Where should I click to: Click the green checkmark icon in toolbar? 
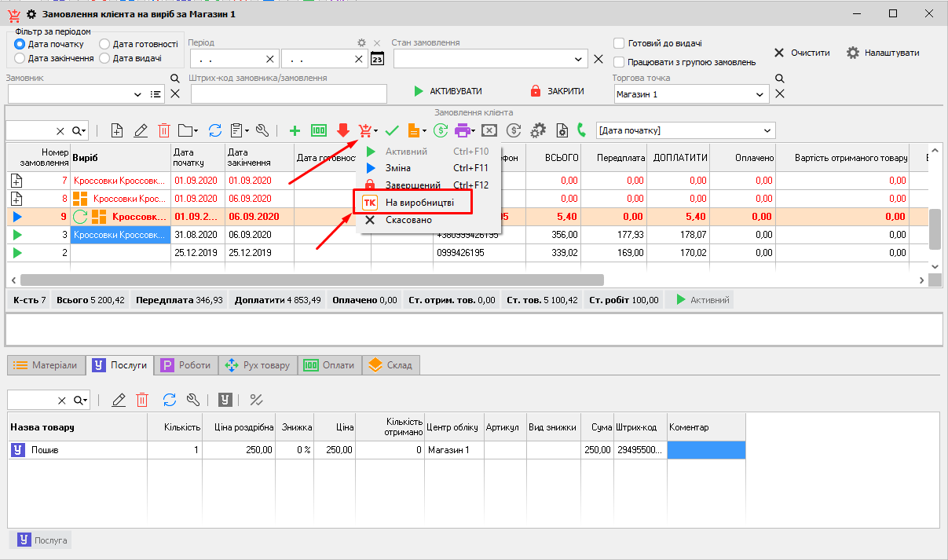tap(392, 130)
